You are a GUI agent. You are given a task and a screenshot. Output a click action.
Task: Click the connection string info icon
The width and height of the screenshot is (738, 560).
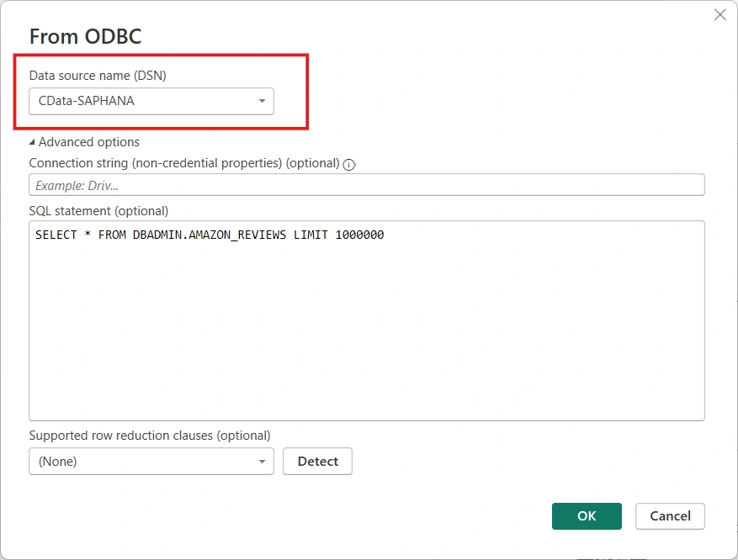pyautogui.click(x=348, y=165)
